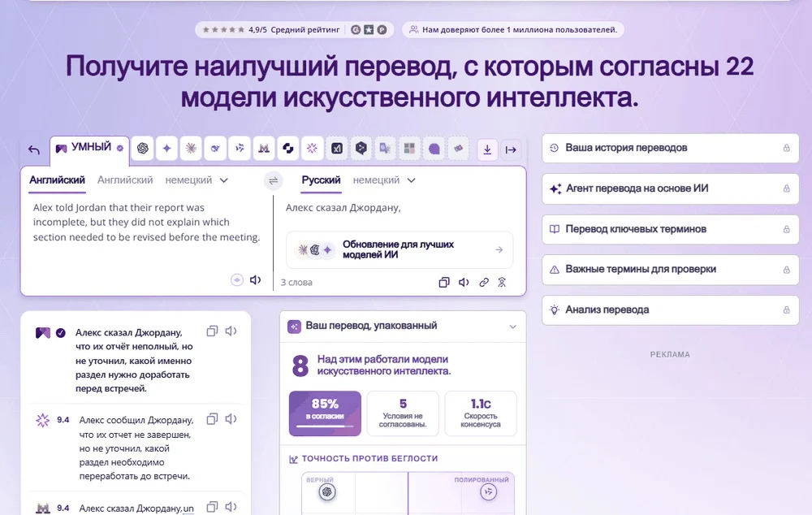This screenshot has width=812, height=515.
Task: Select the Mistral M model icon
Action: pyautogui.click(x=264, y=148)
